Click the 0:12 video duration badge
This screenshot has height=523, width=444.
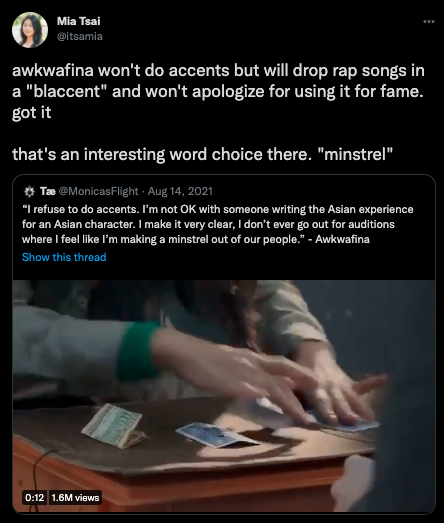point(35,498)
